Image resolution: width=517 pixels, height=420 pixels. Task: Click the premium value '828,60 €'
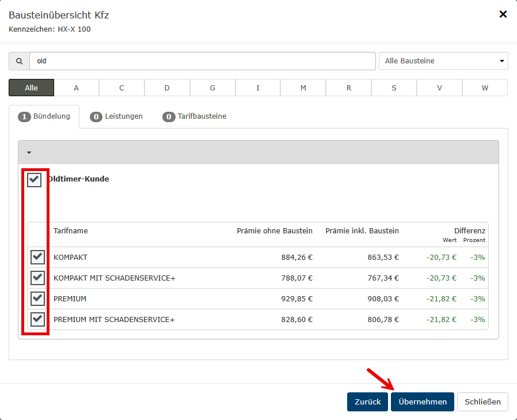tap(296, 320)
